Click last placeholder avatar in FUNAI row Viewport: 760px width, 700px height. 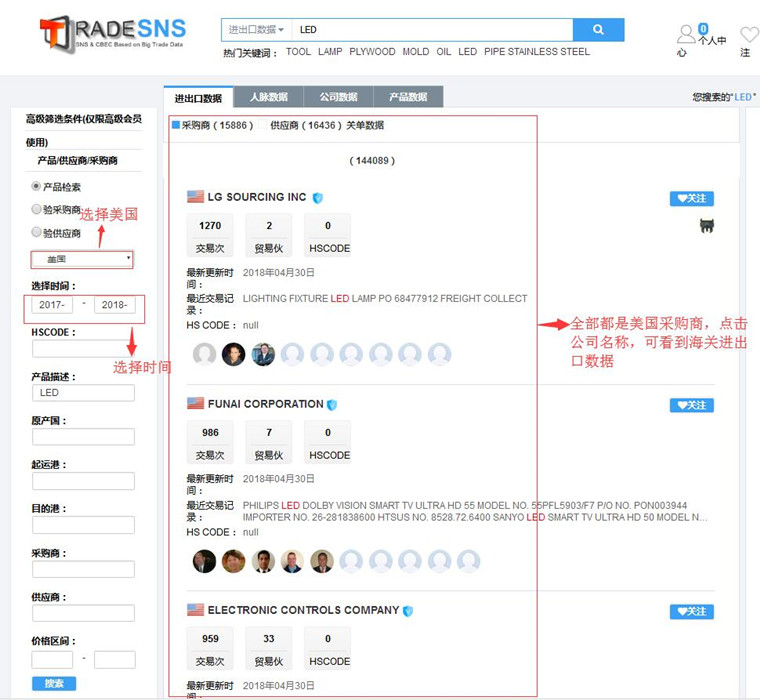(x=469, y=561)
